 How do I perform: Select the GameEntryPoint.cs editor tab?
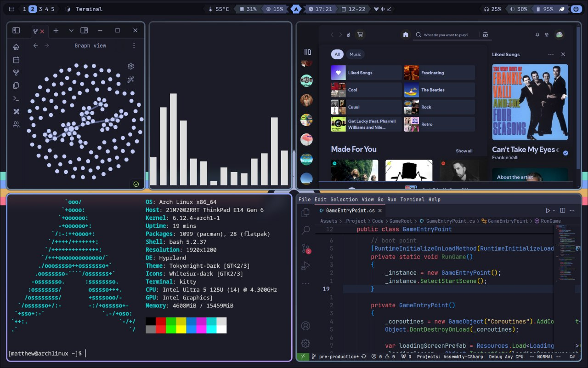coord(349,211)
